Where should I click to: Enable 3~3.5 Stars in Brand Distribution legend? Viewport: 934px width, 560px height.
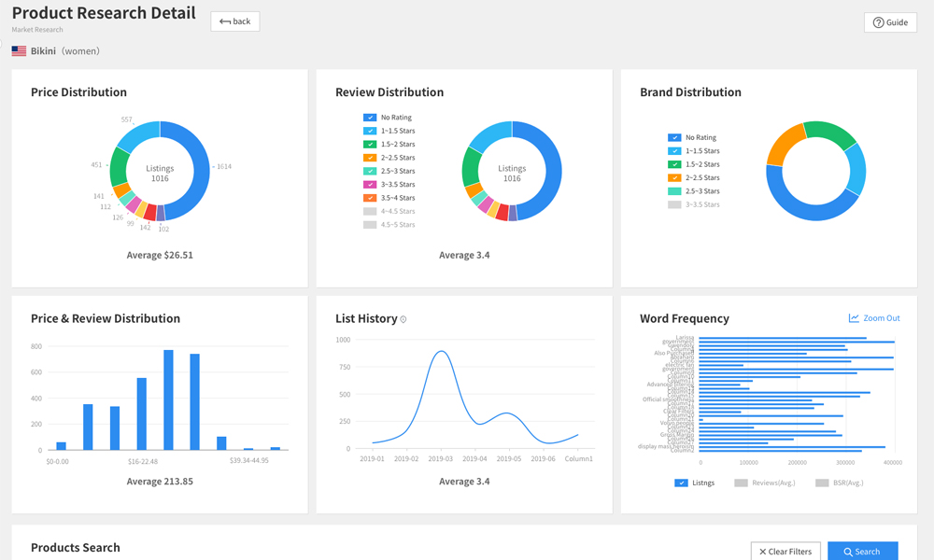pos(674,204)
